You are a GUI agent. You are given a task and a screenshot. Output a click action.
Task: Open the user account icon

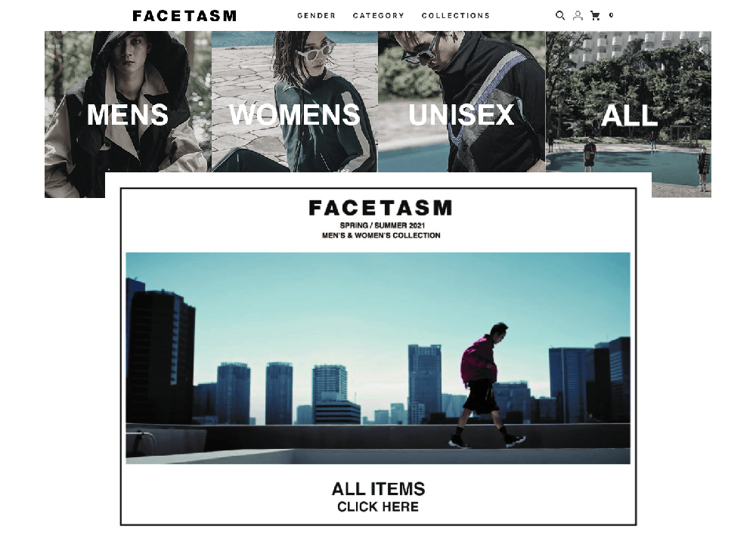[x=578, y=15]
